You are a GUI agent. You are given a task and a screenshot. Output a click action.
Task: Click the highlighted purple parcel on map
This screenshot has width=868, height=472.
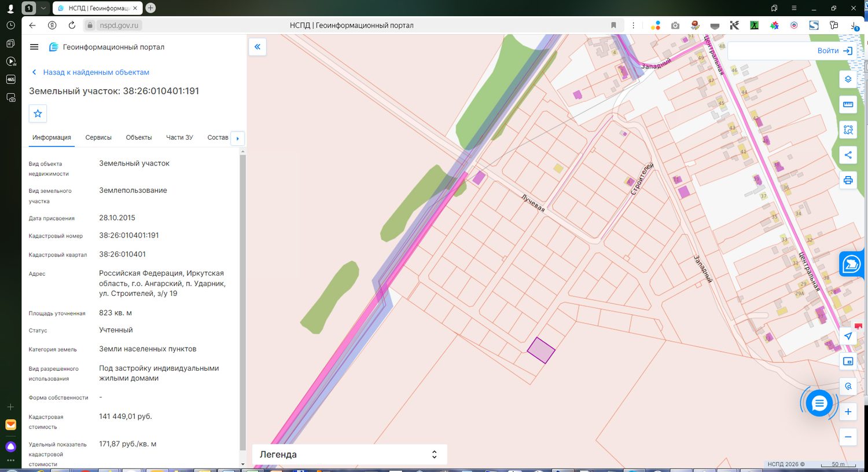click(x=541, y=350)
